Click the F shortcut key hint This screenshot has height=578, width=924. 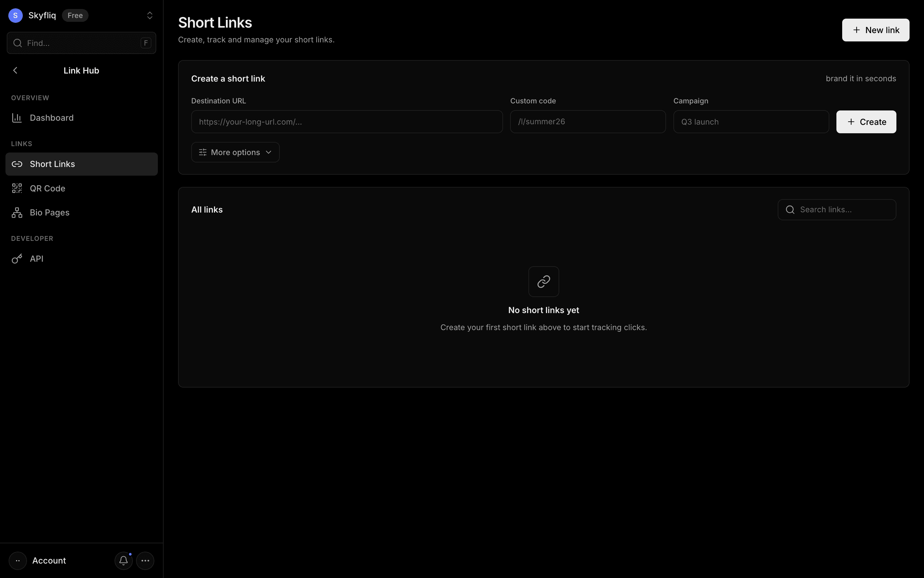tap(145, 43)
